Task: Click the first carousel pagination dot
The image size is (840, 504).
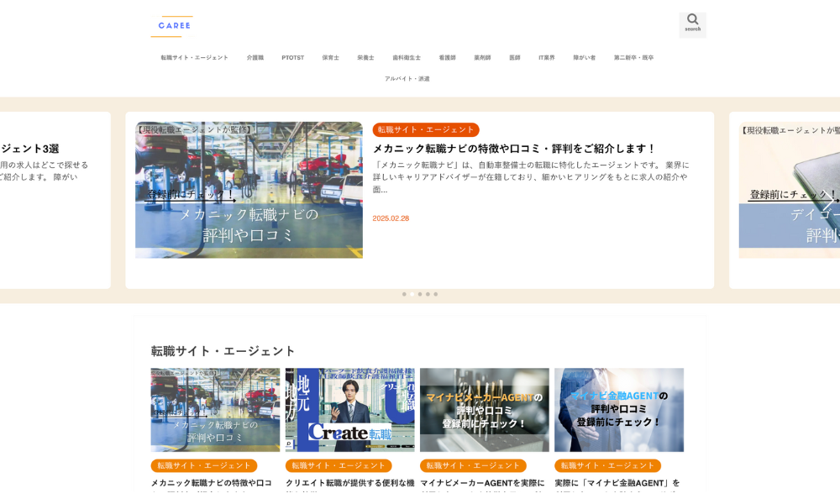Action: point(404,294)
